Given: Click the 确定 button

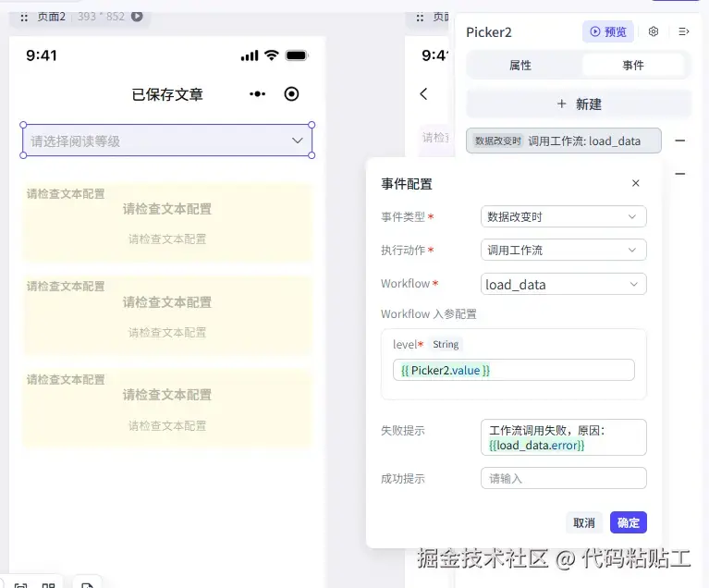Looking at the screenshot, I should (628, 523).
